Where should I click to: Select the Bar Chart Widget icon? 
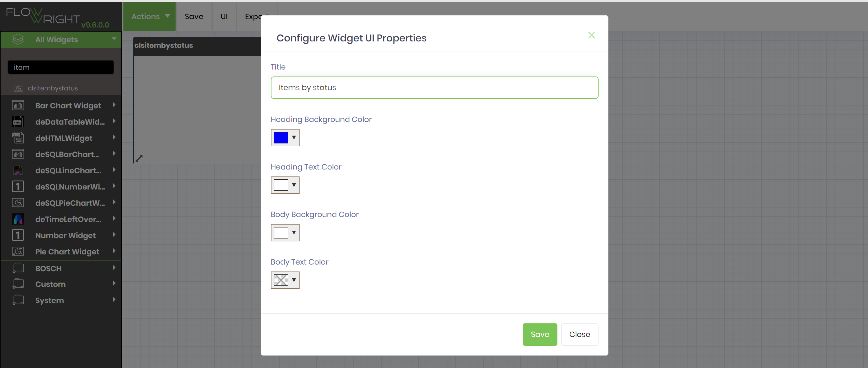tap(18, 105)
